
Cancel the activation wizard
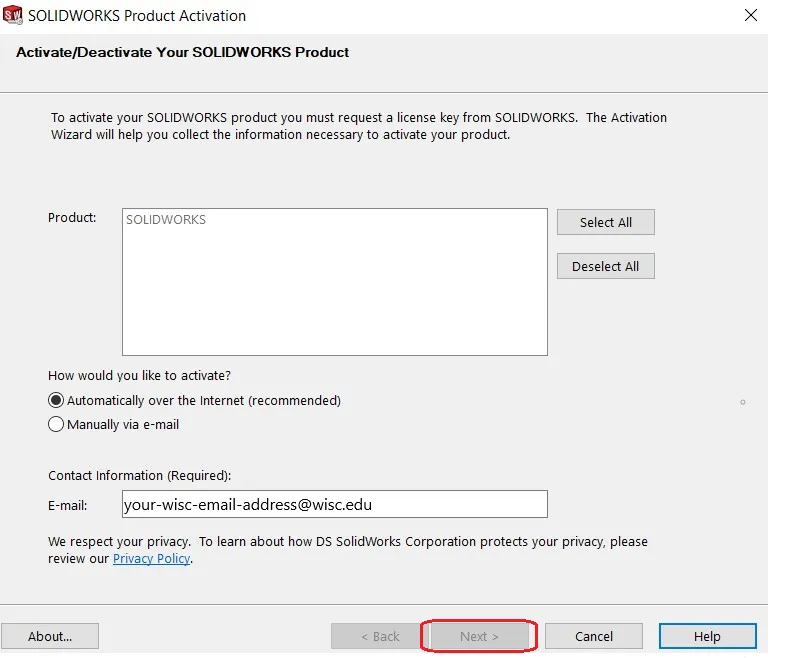[x=594, y=636]
